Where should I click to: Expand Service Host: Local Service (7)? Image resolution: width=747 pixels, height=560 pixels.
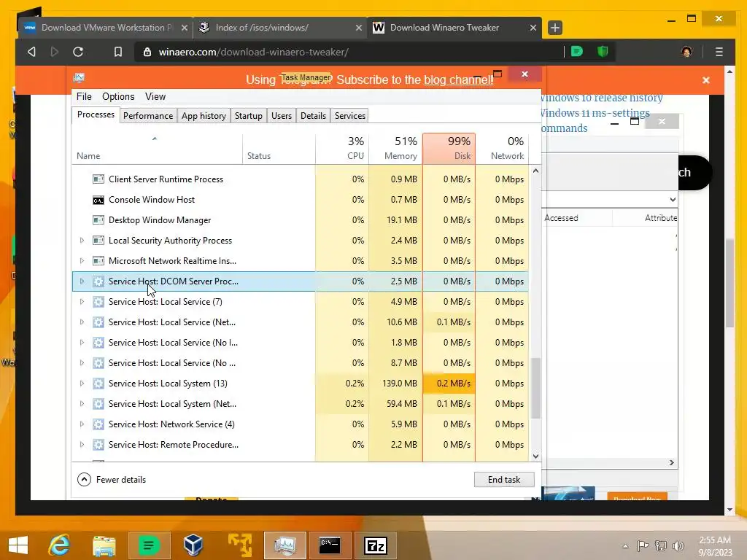pos(82,302)
